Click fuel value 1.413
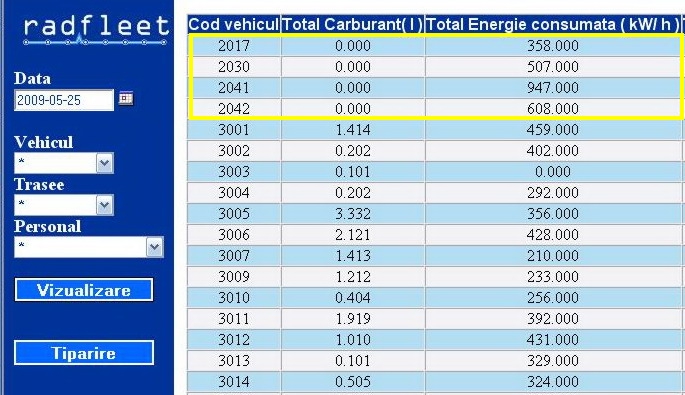 coord(353,255)
